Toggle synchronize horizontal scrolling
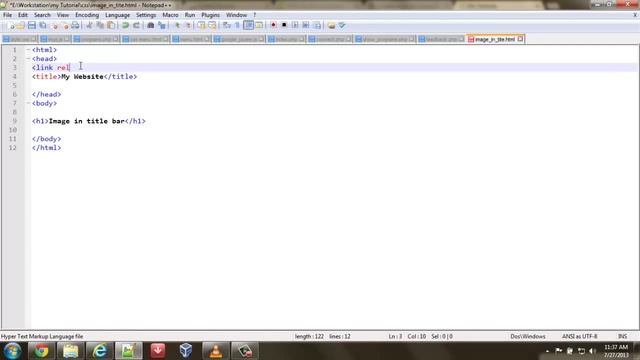 point(212,25)
